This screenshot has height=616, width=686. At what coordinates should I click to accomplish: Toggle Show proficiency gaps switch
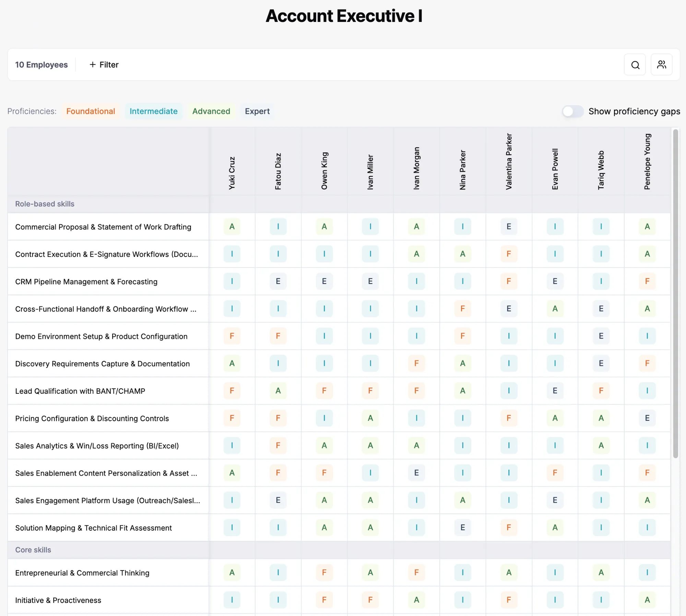(x=572, y=111)
